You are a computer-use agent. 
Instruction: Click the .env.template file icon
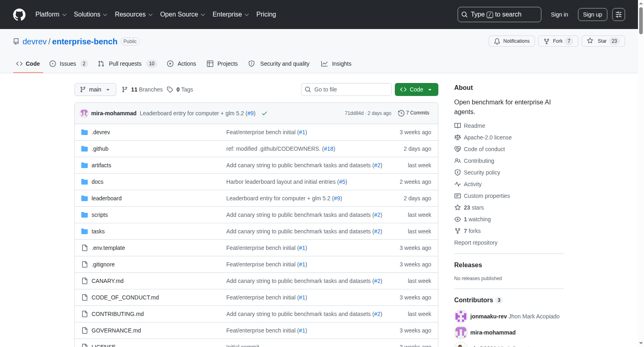85,248
